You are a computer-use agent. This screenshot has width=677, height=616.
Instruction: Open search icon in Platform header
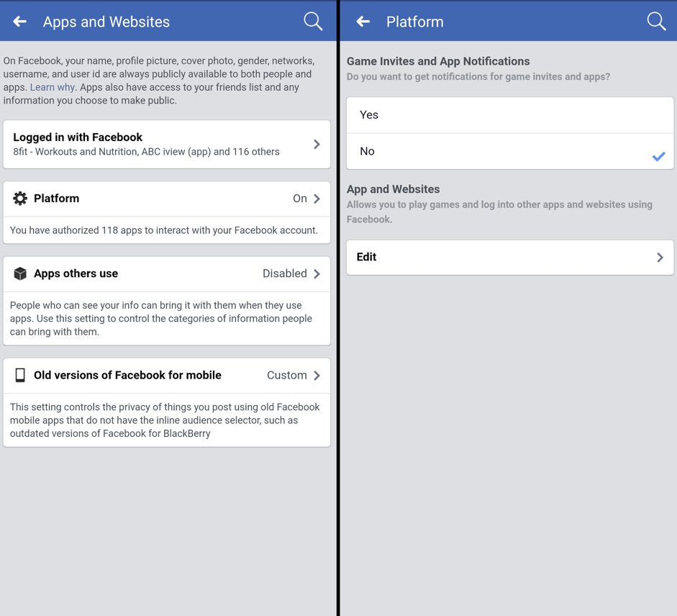coord(656,22)
